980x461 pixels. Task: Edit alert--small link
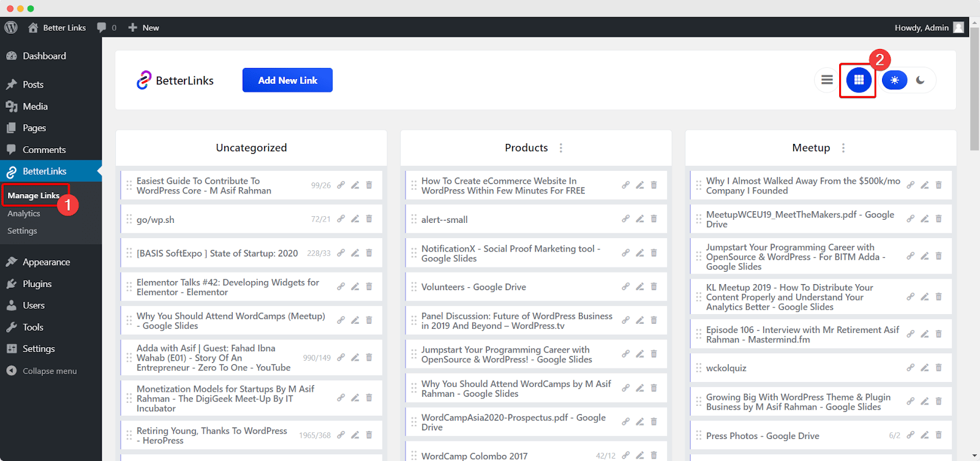(x=639, y=219)
